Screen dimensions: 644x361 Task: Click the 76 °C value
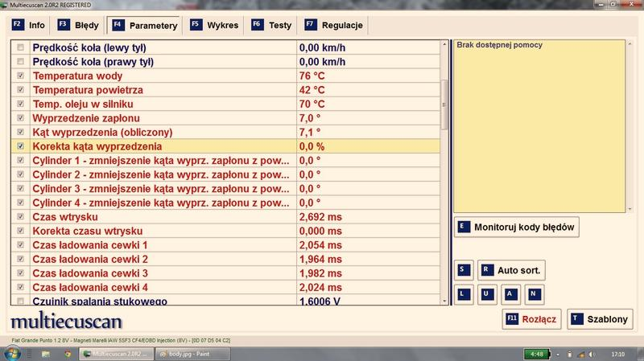312,76
